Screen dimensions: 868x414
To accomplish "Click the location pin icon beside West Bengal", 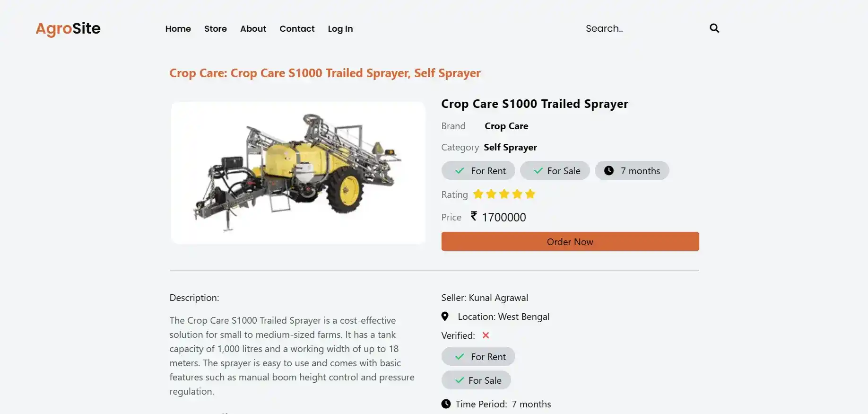I will point(445,317).
